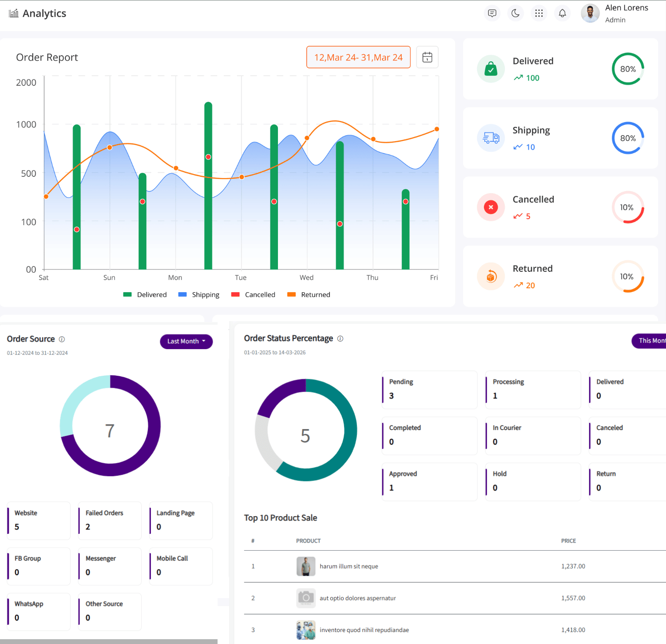Open the This Month dropdown

click(x=652, y=341)
